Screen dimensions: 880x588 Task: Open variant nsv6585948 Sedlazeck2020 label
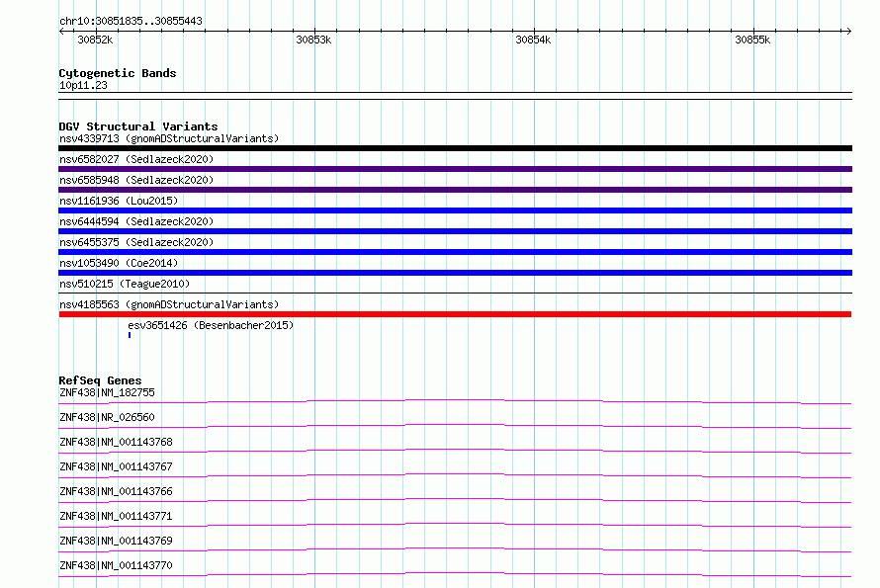136,180
